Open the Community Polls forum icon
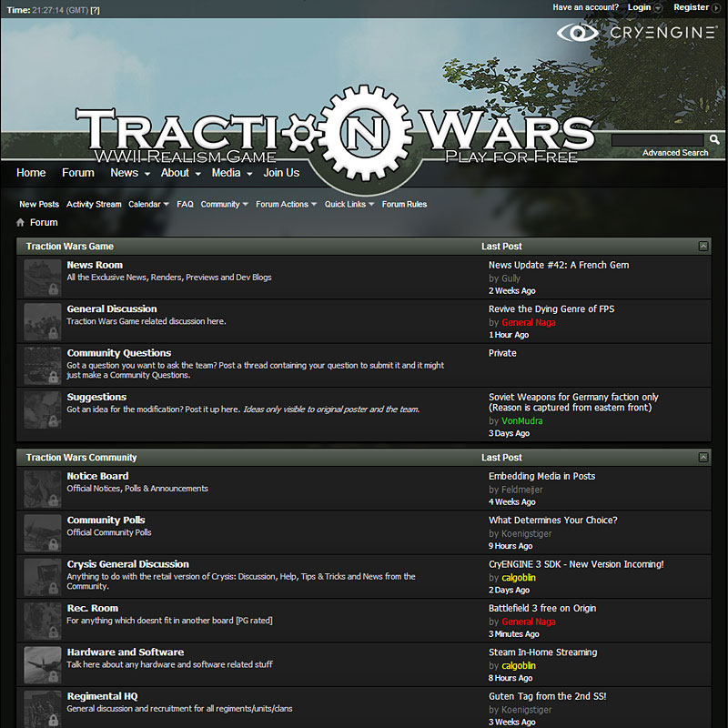This screenshot has width=728, height=728. [x=43, y=533]
